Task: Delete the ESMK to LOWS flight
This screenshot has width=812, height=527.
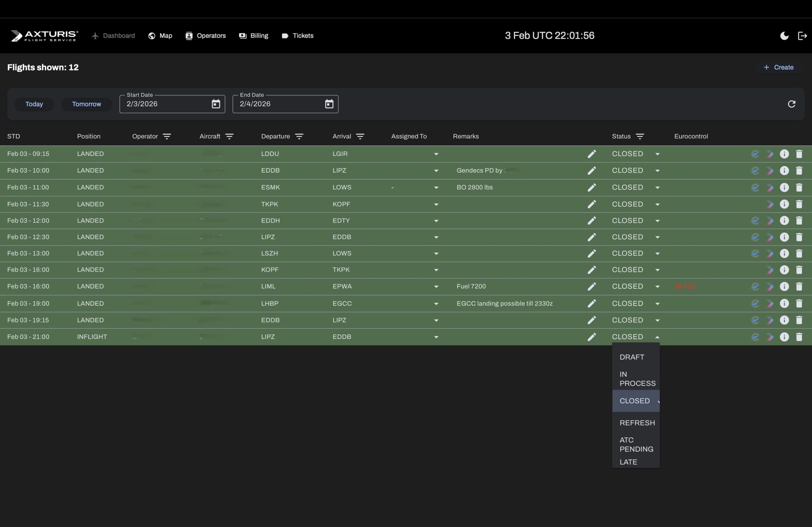Action: (799, 188)
